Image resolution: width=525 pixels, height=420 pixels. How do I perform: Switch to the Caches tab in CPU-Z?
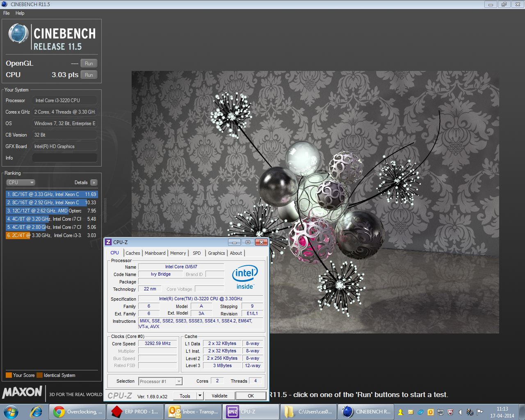point(133,253)
